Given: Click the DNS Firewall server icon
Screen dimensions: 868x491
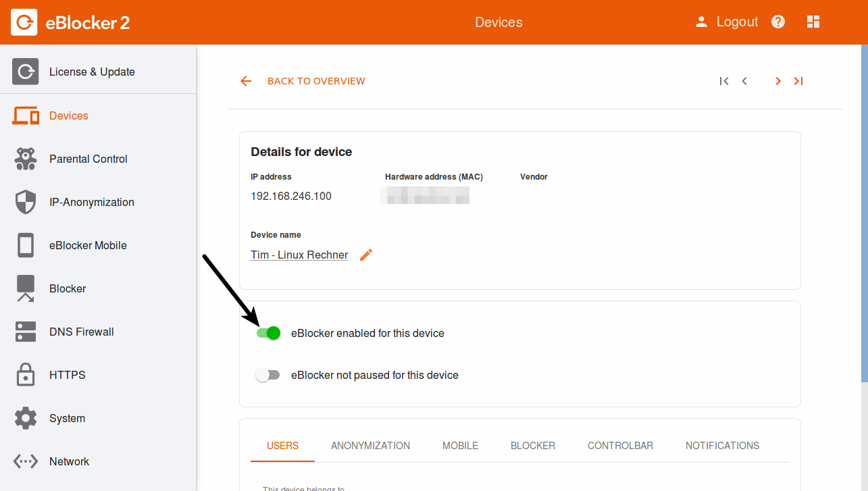Looking at the screenshot, I should pyautogui.click(x=26, y=332).
